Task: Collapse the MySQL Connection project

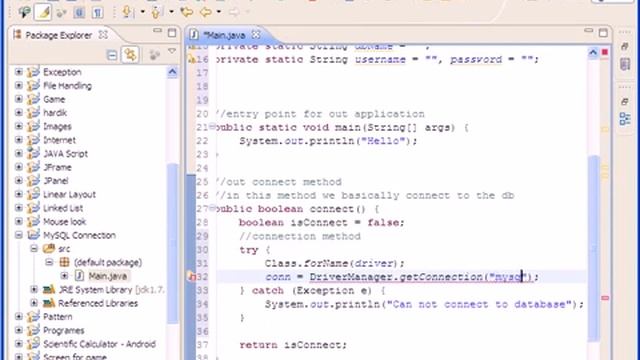Action: coord(19,235)
